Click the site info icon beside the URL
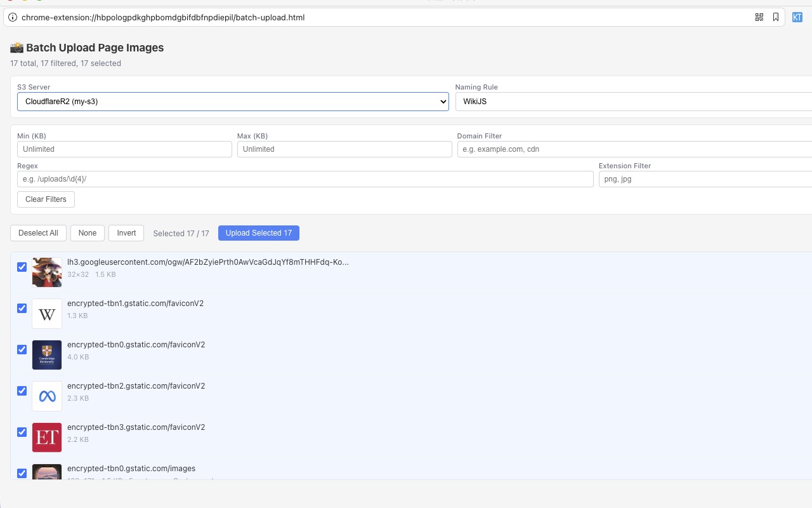Viewport: 812px width, 508px height. [13, 17]
